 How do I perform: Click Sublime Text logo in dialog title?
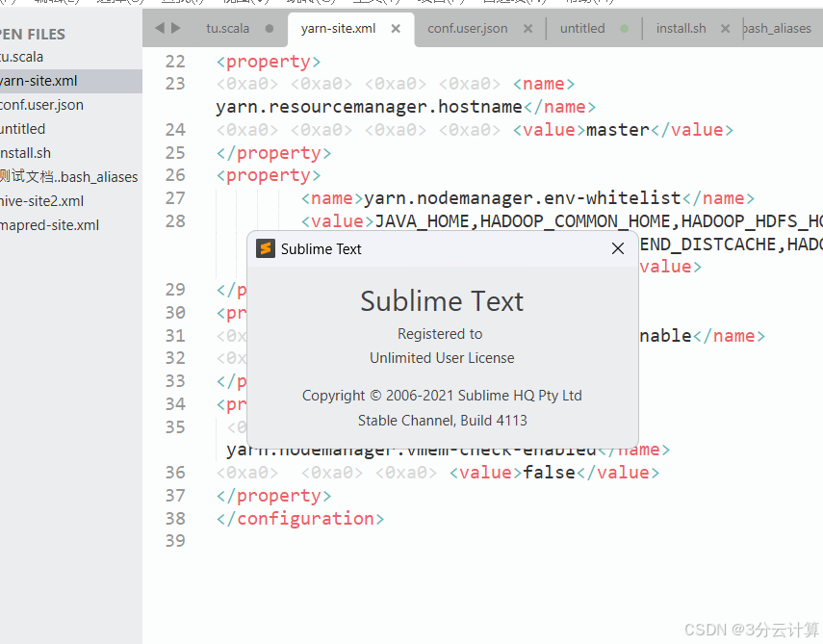[266, 248]
